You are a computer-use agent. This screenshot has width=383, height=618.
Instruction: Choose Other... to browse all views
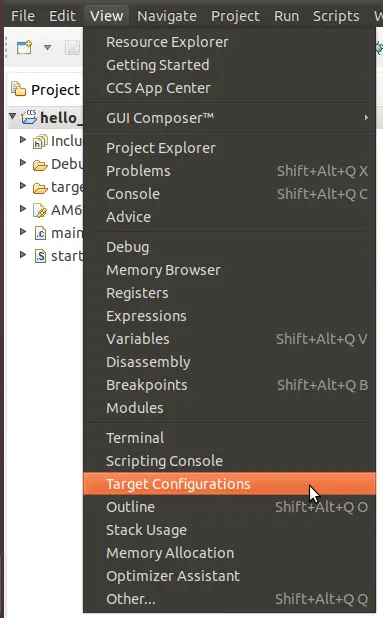229,599
